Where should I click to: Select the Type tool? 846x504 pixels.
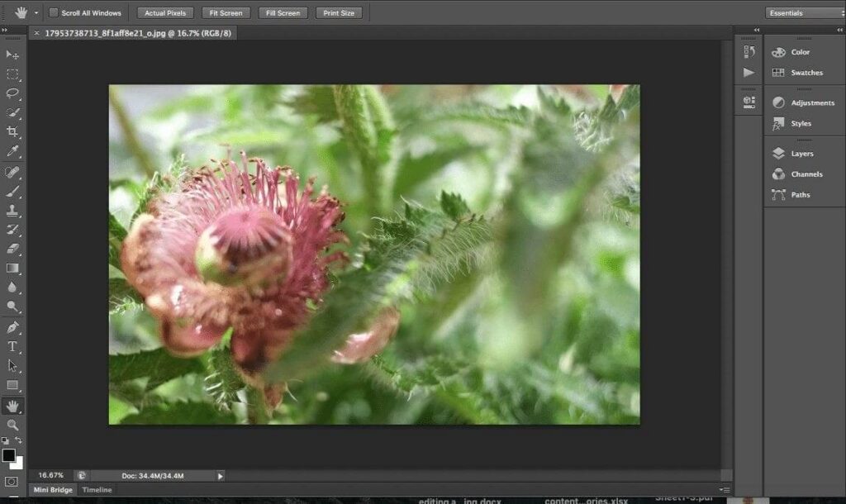12,345
